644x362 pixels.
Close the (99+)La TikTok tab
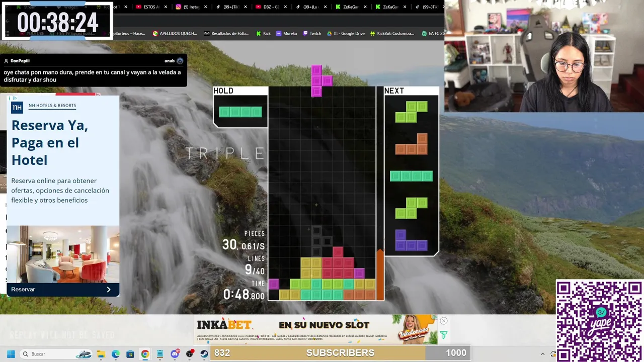pos(325,7)
